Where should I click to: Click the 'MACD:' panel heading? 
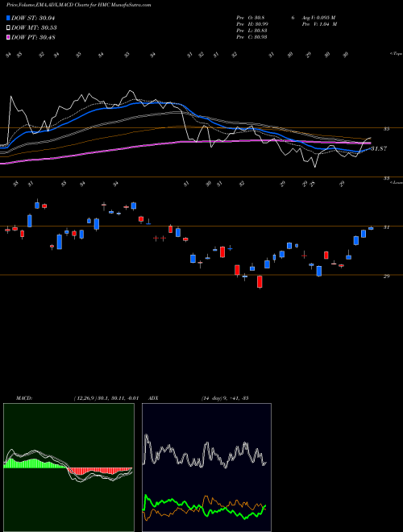[x=24, y=398]
